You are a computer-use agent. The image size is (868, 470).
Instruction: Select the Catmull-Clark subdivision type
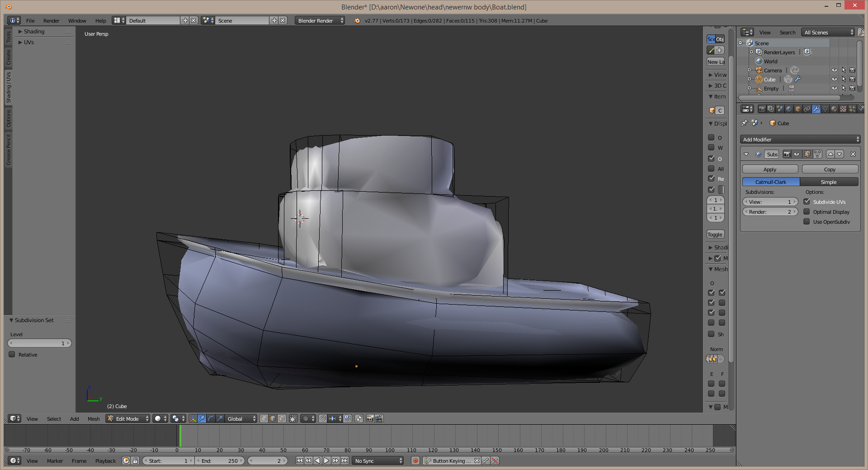click(x=771, y=182)
